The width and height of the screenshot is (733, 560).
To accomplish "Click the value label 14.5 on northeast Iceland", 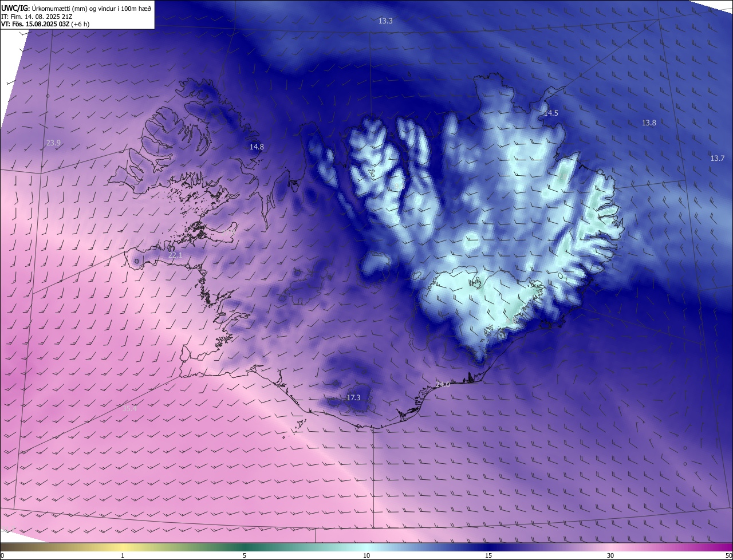I will point(550,113).
